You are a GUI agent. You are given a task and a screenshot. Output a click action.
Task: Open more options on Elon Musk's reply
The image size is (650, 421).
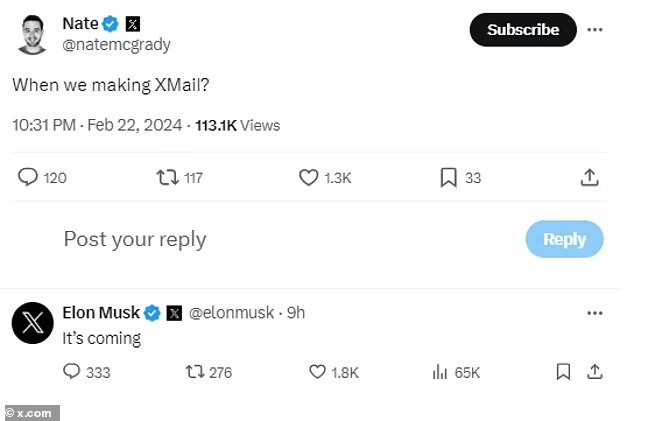click(595, 313)
